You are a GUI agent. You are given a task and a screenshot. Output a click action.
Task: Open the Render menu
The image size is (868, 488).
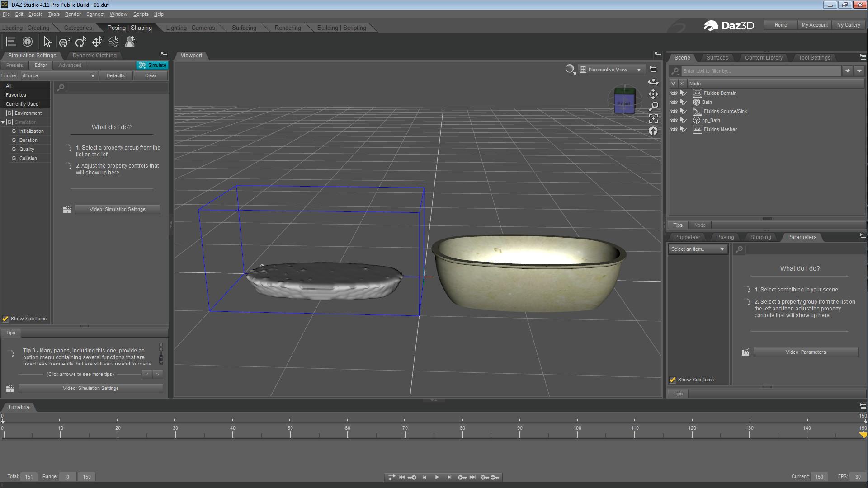[x=72, y=14]
